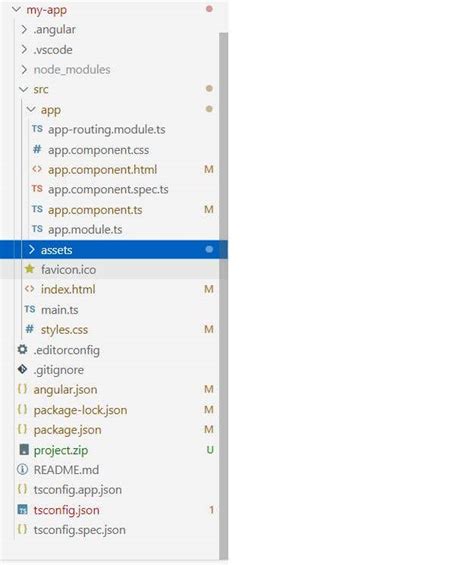This screenshot has height=565, width=474.
Task: Click TS icon of app-routing.module.ts
Action: 37,129
